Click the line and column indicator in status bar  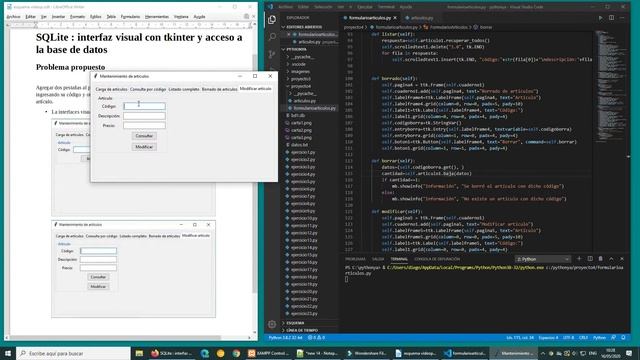(520, 338)
